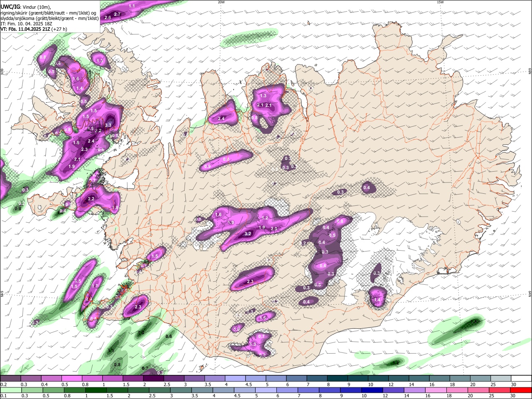Click the 3.3 precipitation value on the map
532x399 pixels.
click(108, 125)
